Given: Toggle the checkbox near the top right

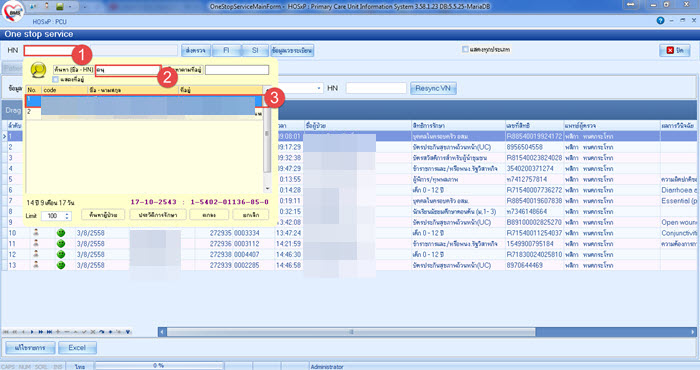Looking at the screenshot, I should click(465, 50).
